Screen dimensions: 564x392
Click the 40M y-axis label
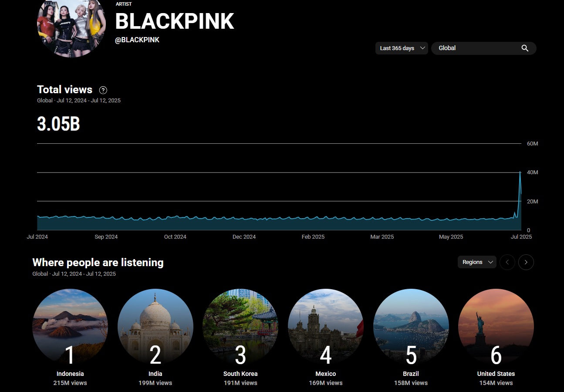pyautogui.click(x=533, y=172)
